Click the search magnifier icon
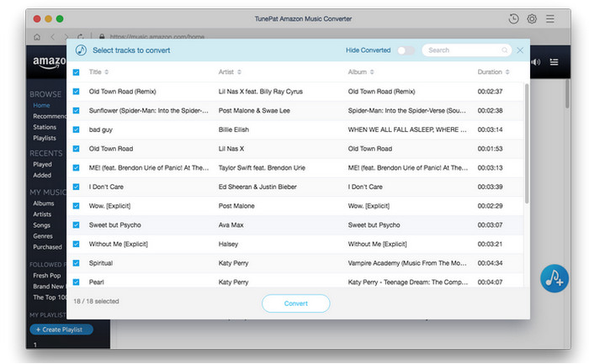 [505, 50]
